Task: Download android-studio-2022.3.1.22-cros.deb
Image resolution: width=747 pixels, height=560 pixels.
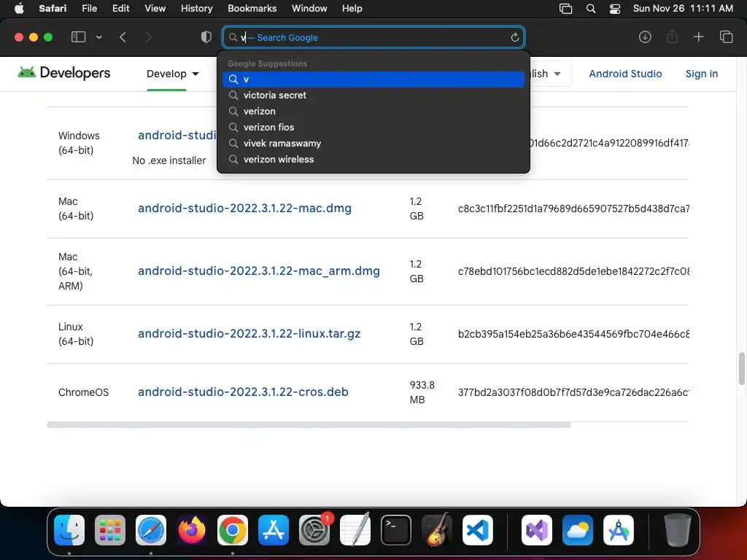Action: (243, 392)
